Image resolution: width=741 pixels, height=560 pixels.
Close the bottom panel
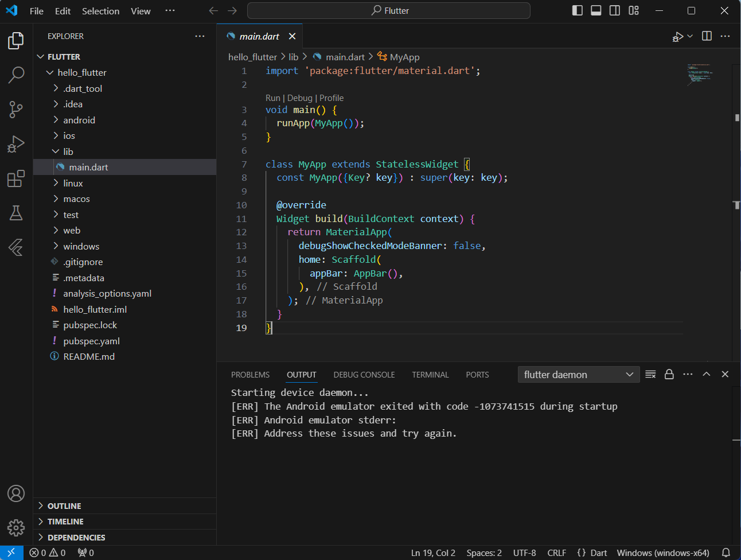[725, 374]
